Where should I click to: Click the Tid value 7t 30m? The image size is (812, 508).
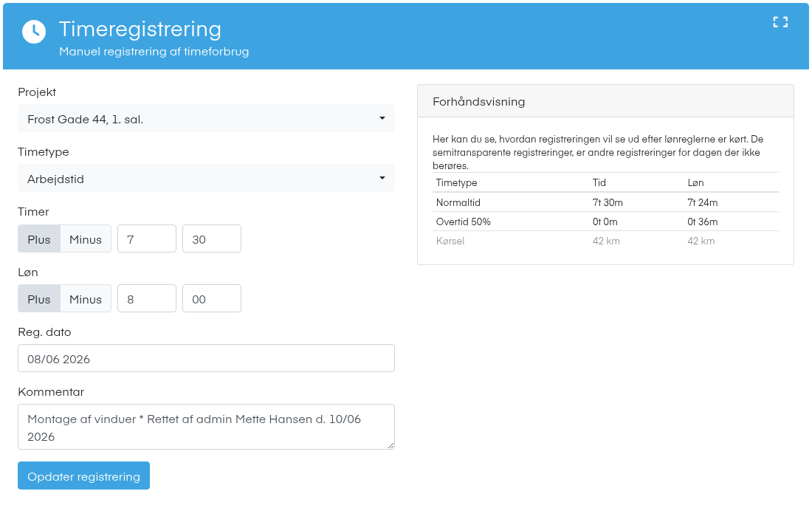[608, 202]
